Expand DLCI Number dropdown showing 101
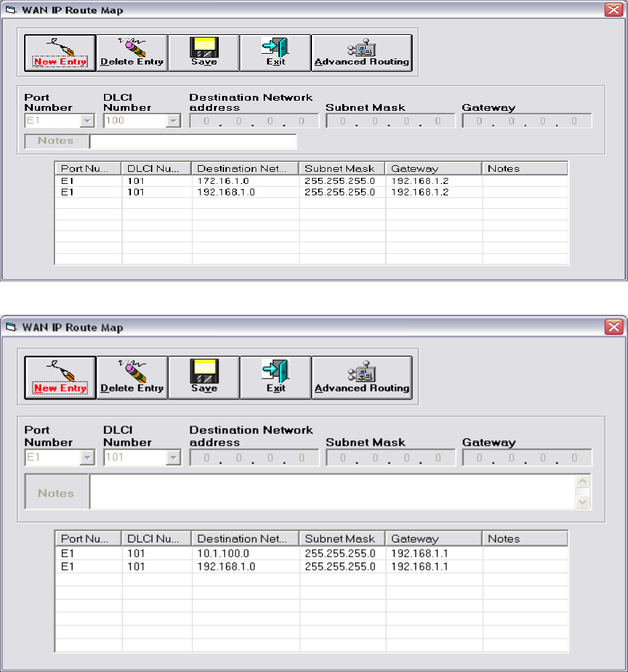Screen dimensions: 628x672 coord(173,458)
